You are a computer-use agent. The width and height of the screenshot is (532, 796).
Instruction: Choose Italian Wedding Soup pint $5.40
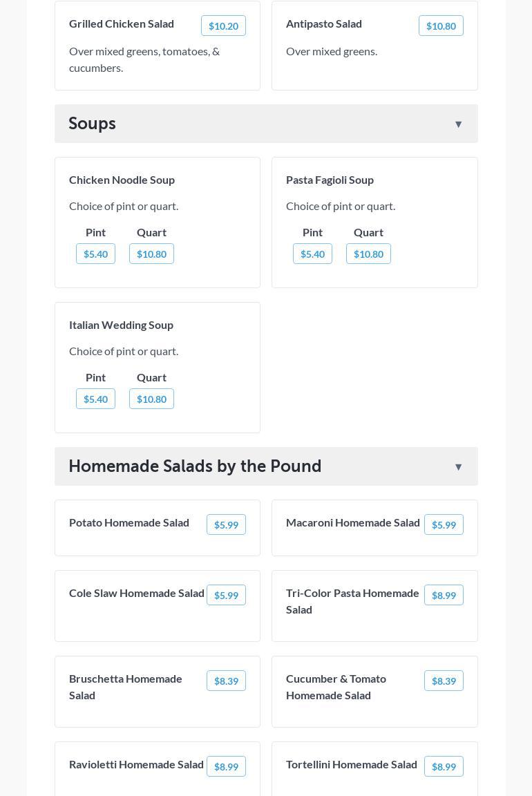[95, 399]
